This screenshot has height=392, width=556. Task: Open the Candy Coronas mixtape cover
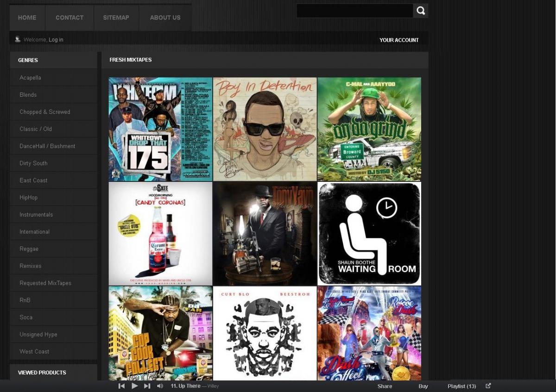point(160,234)
